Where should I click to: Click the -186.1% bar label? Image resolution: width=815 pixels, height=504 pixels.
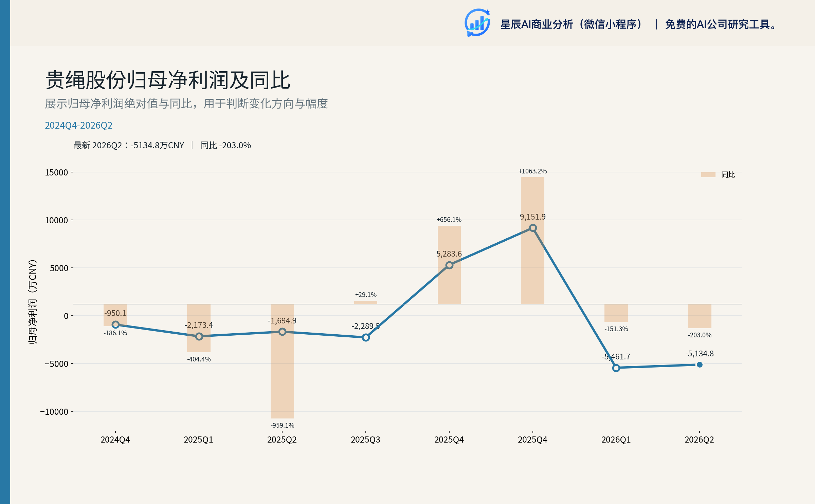(x=115, y=333)
